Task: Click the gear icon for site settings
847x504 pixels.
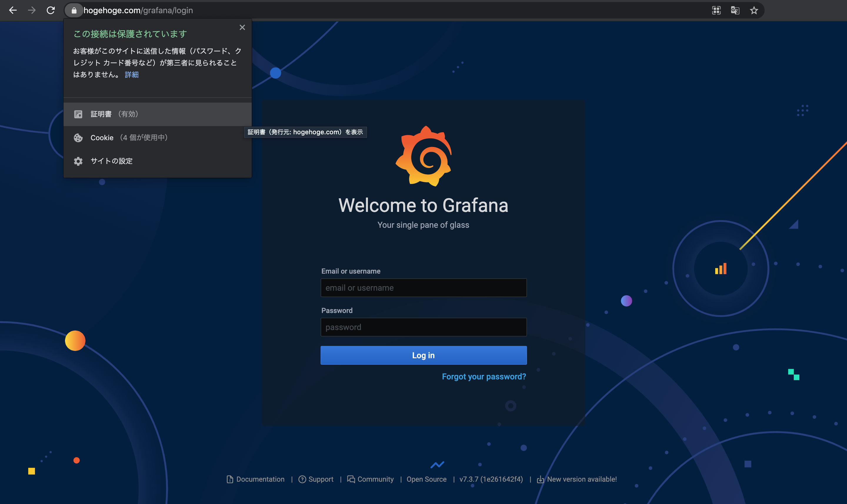Action: pos(78,161)
